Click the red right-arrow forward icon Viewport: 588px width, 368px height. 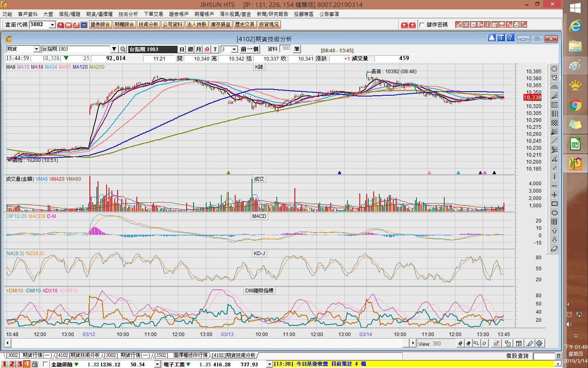click(x=412, y=25)
